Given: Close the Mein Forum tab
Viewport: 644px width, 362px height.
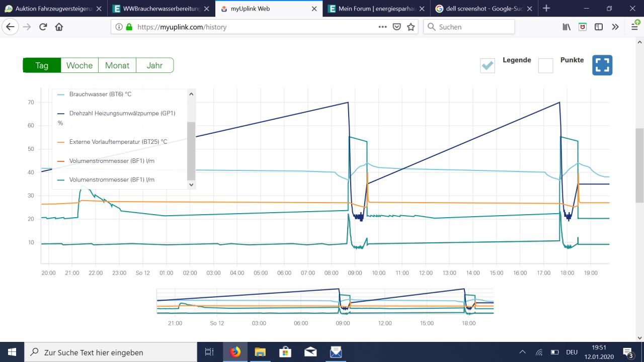Looking at the screenshot, I should pyautogui.click(x=422, y=9).
